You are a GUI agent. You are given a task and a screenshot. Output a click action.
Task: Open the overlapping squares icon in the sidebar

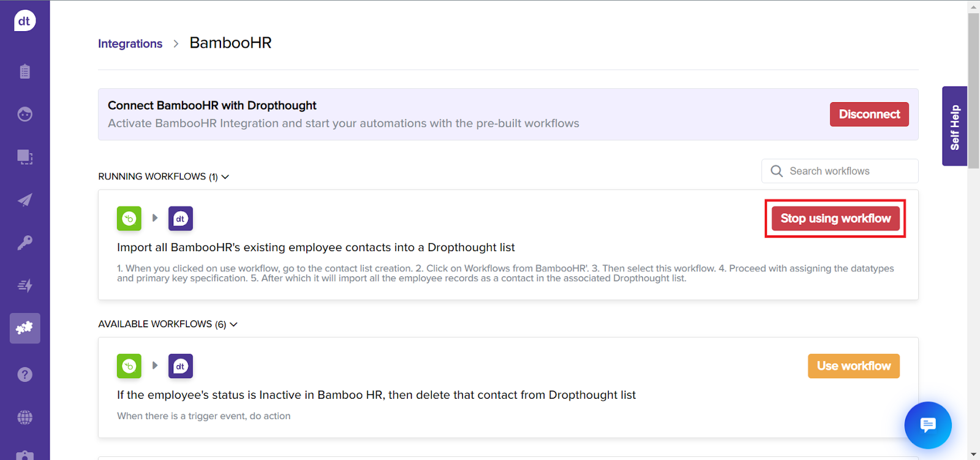[x=24, y=157]
